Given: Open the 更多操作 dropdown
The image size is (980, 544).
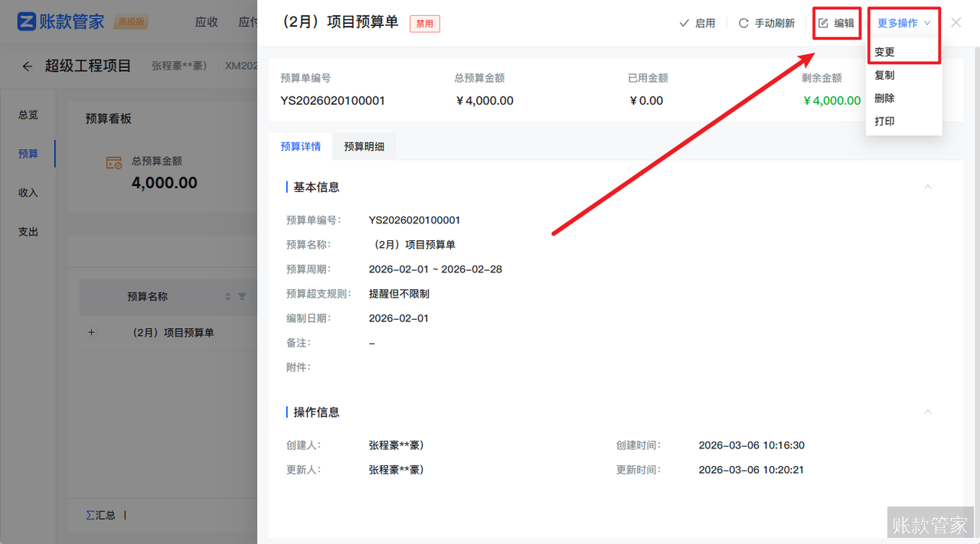Looking at the screenshot, I should [897, 22].
